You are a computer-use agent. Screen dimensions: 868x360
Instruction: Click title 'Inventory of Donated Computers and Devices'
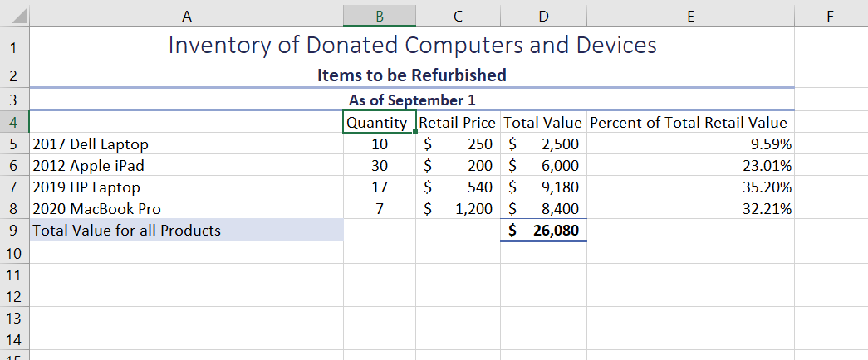pos(412,44)
